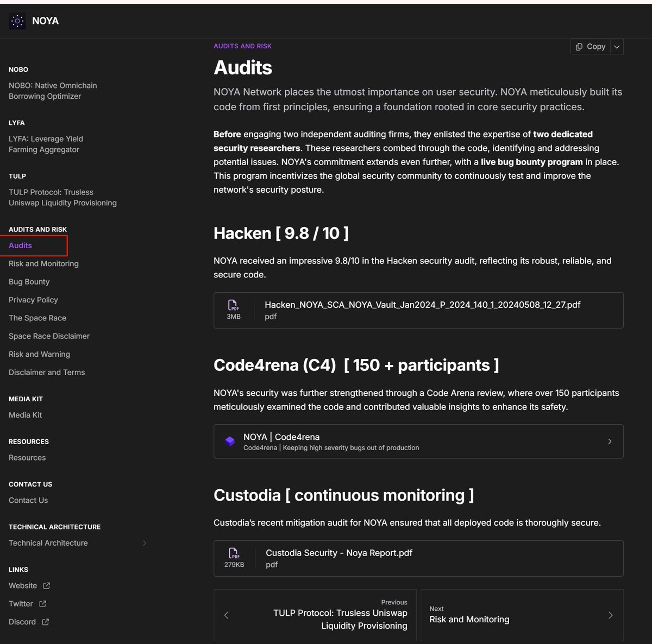Click the right arrow on Next card
Image resolution: width=652 pixels, height=644 pixels.
pyautogui.click(x=610, y=615)
